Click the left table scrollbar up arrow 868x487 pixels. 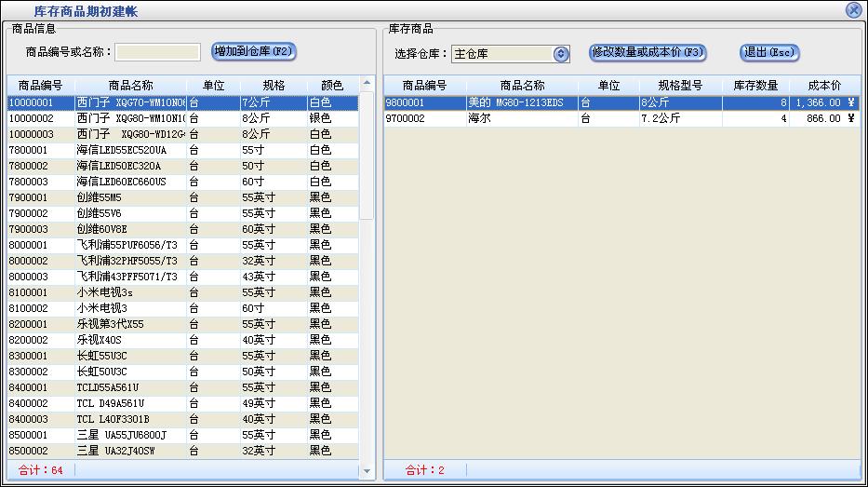[367, 85]
